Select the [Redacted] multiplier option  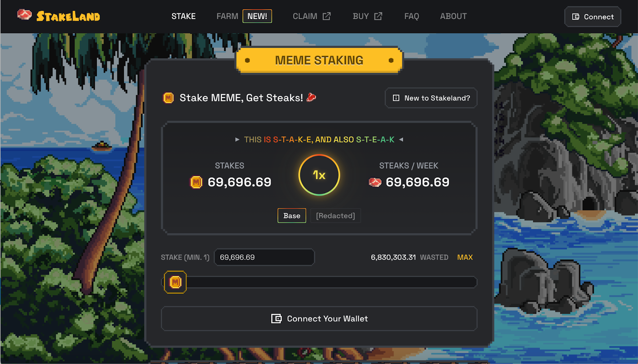coord(335,216)
